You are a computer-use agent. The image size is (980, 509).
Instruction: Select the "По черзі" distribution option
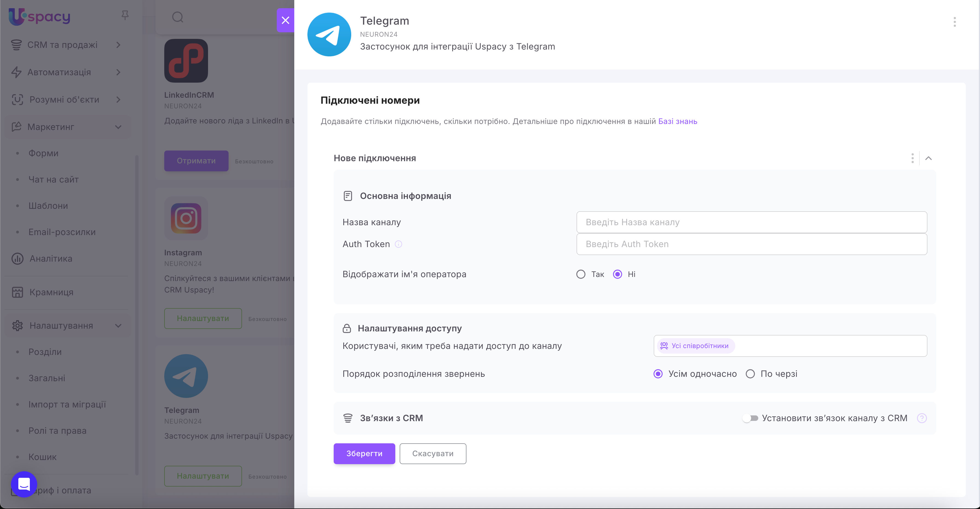point(750,374)
